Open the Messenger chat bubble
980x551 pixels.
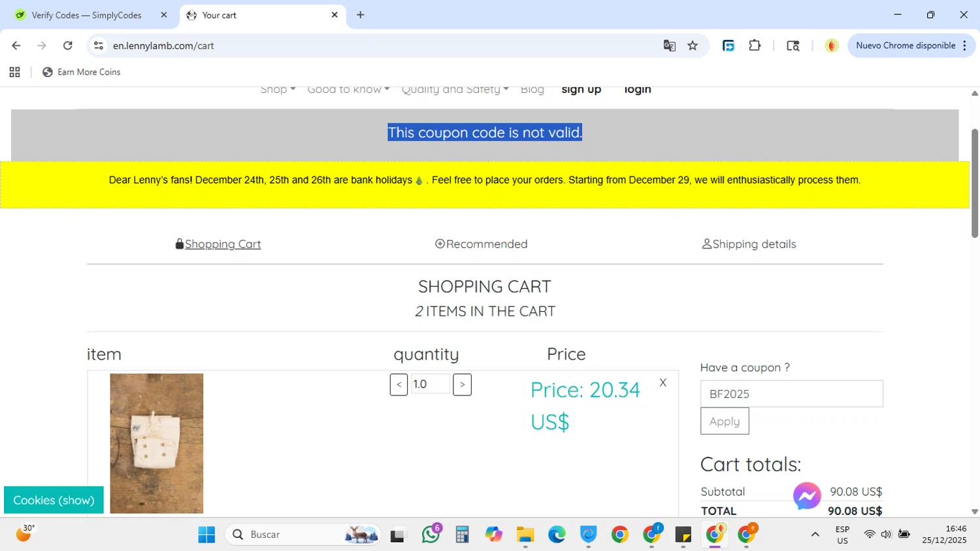click(807, 496)
